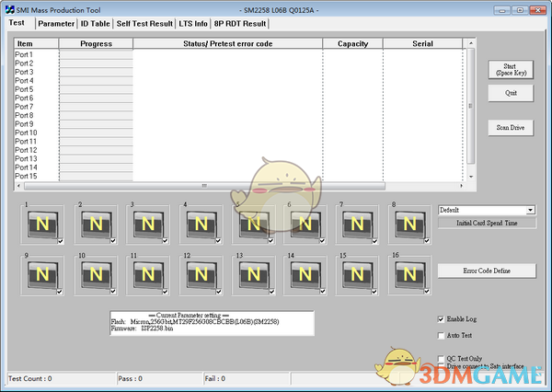The image size is (552, 392).
Task: Turn on the Auto Test checkbox
Action: [x=442, y=335]
